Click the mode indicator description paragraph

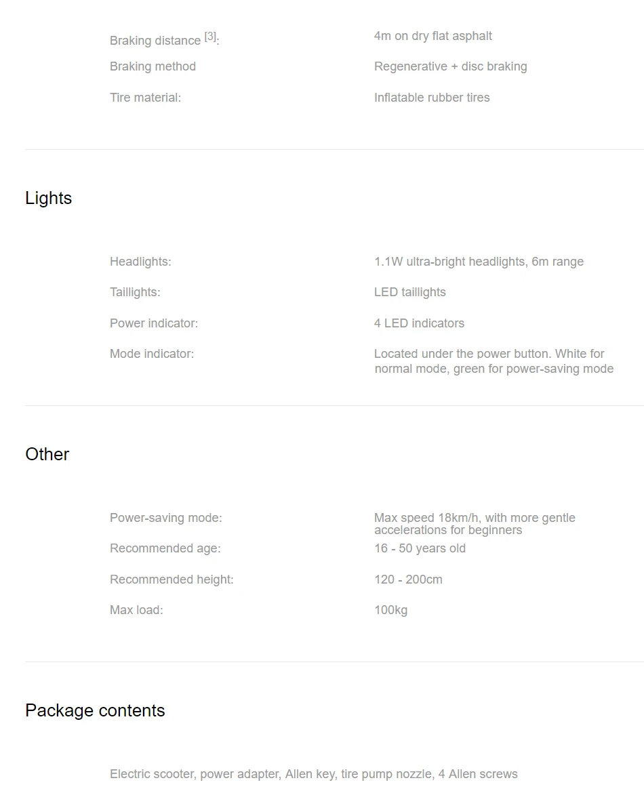point(494,361)
